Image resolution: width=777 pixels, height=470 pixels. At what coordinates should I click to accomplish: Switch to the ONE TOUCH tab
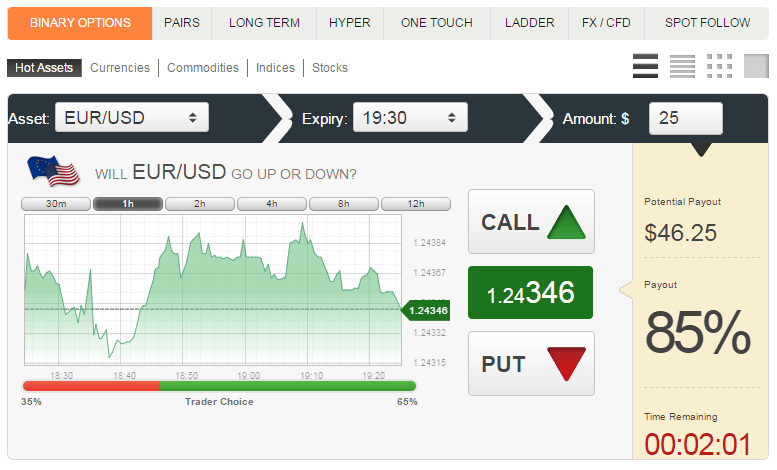tap(436, 22)
